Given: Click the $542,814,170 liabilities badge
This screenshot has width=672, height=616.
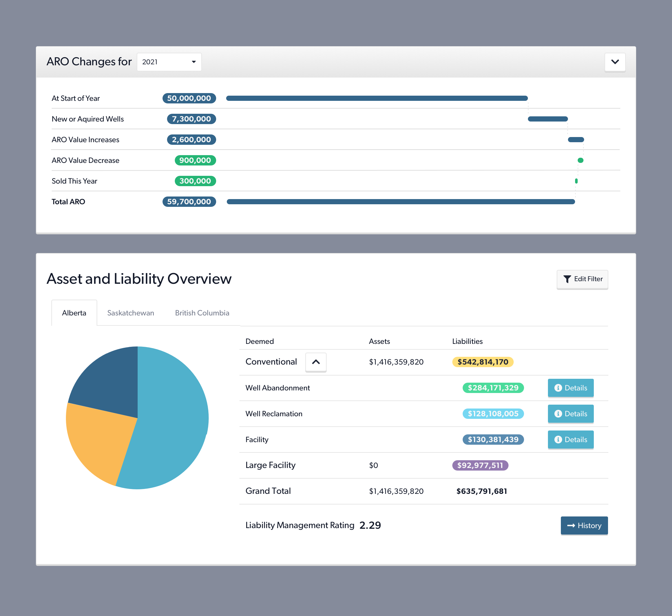Looking at the screenshot, I should click(x=482, y=362).
